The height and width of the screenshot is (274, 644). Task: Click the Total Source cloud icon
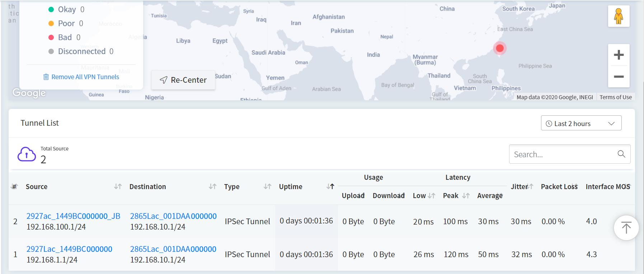27,154
